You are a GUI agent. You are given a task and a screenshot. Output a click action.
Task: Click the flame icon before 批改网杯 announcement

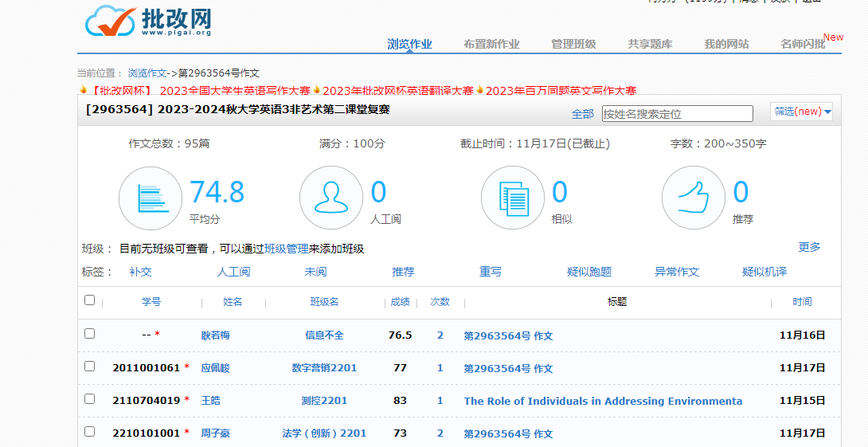click(x=83, y=89)
